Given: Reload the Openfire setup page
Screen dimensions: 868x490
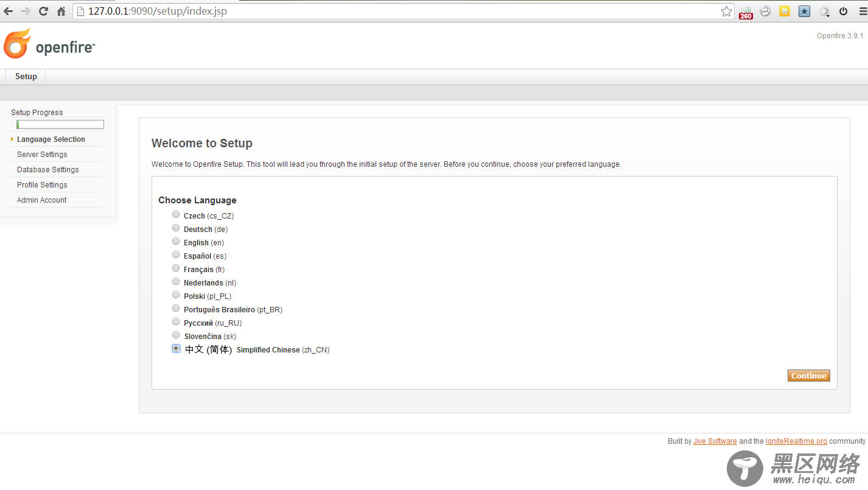Looking at the screenshot, I should click(x=43, y=11).
